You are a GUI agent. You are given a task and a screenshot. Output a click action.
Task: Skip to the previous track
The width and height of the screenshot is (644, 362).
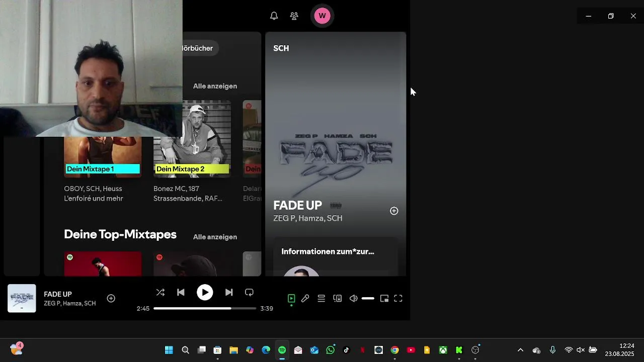[x=181, y=292]
